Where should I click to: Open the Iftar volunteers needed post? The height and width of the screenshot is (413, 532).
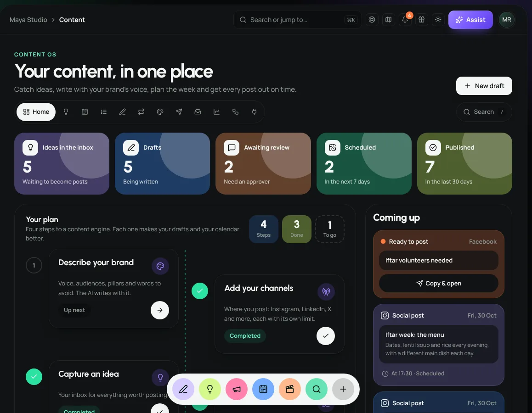pyautogui.click(x=439, y=261)
